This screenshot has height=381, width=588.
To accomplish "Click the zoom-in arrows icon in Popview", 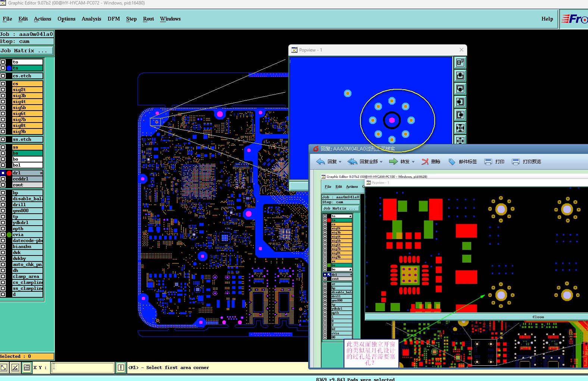I will 460,128.
